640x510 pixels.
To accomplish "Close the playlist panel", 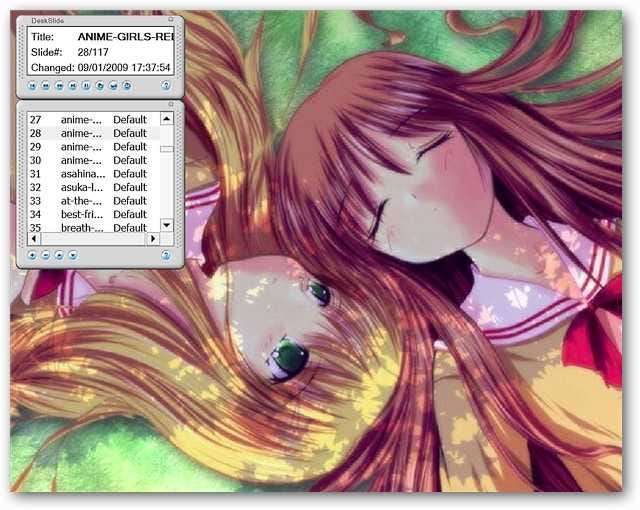I will click(171, 104).
